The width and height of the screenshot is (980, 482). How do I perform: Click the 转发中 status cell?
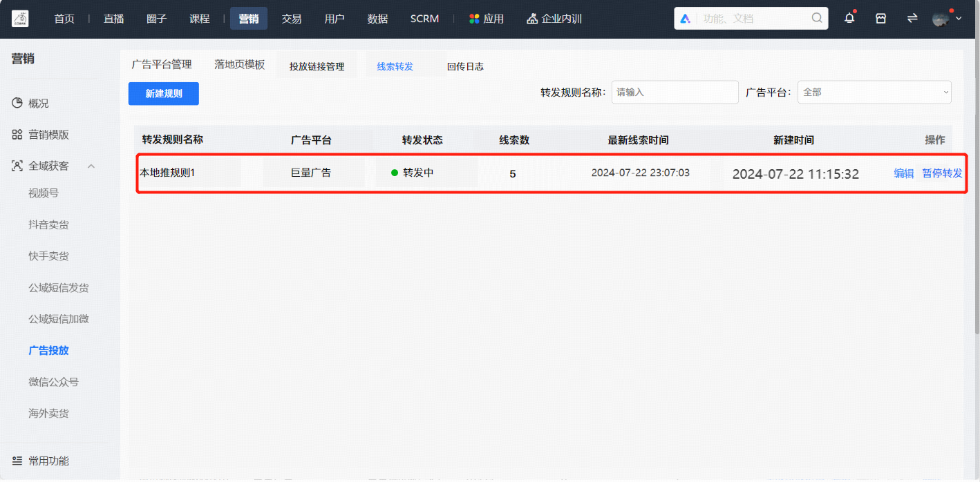click(x=413, y=173)
